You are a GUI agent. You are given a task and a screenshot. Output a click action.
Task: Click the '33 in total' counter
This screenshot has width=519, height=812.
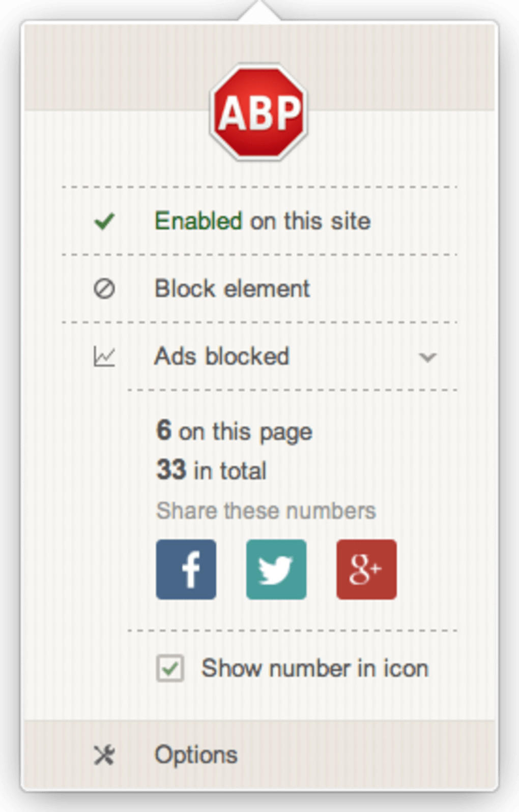pyautogui.click(x=211, y=470)
